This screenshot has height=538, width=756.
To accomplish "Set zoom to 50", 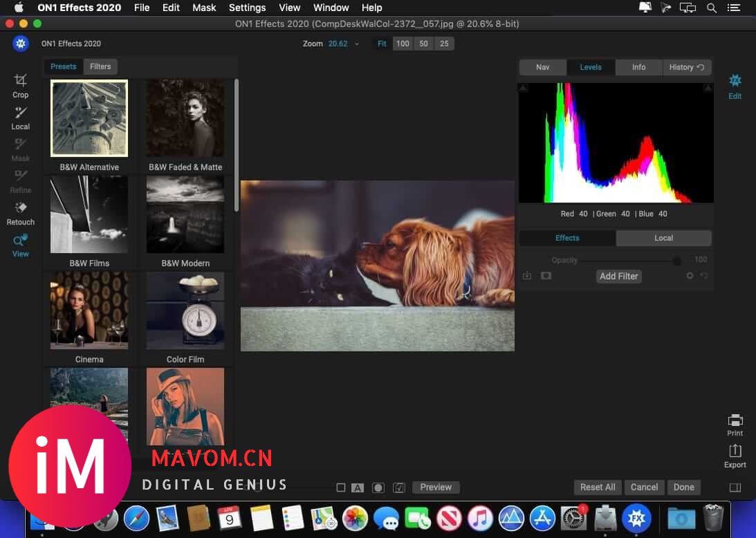I will (423, 44).
